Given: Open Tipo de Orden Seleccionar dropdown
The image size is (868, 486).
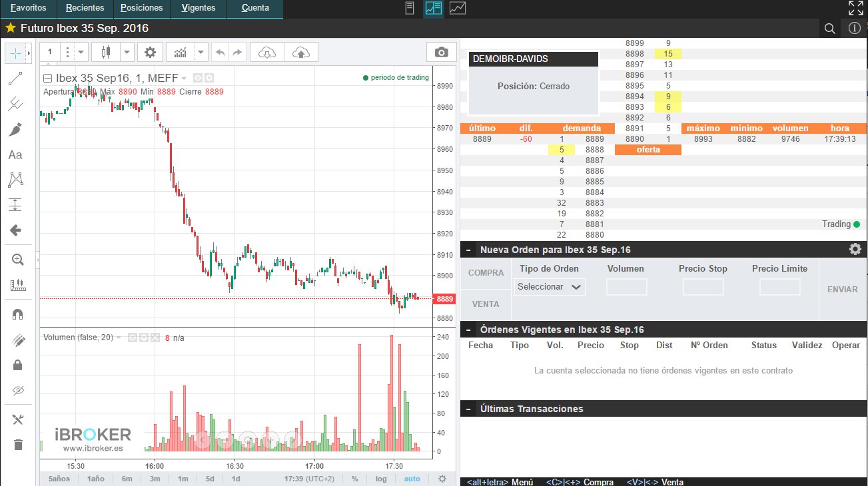Looking at the screenshot, I should point(550,287).
